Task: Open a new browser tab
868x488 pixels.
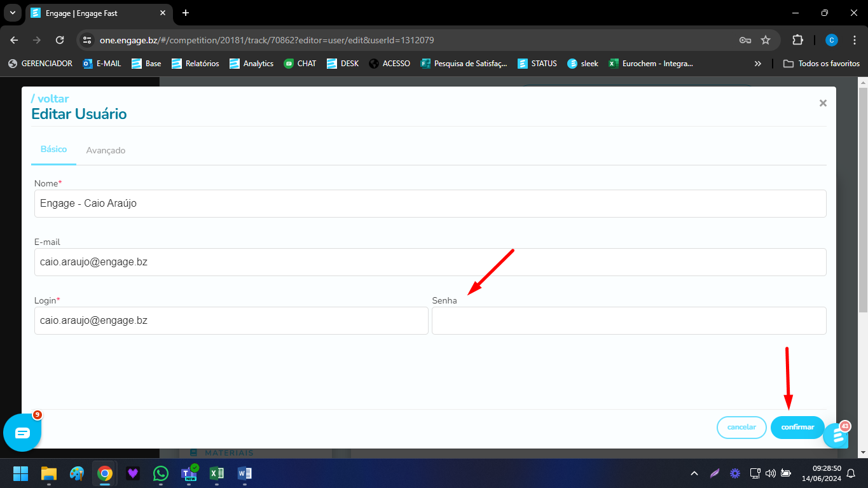Action: click(186, 13)
